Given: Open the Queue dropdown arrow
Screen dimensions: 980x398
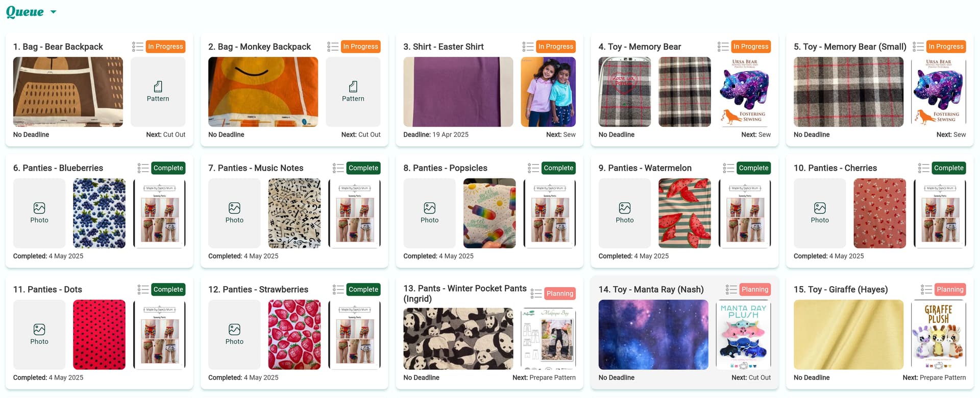Looking at the screenshot, I should pos(53,12).
